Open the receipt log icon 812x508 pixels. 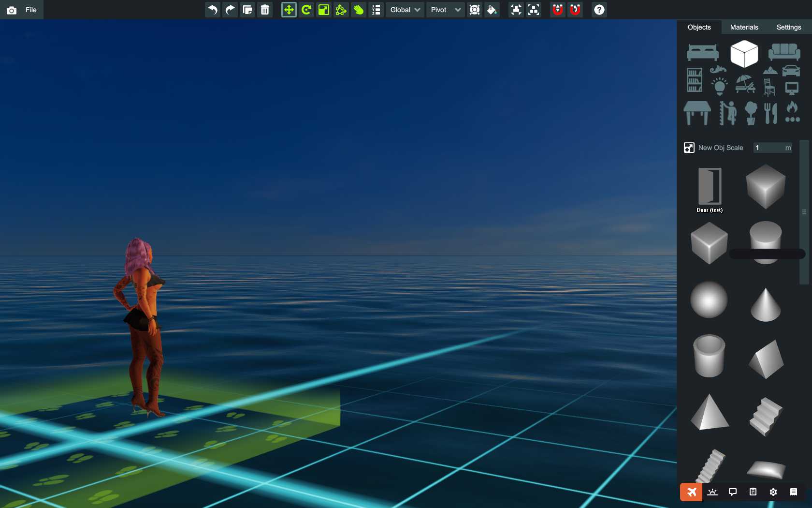point(794,492)
